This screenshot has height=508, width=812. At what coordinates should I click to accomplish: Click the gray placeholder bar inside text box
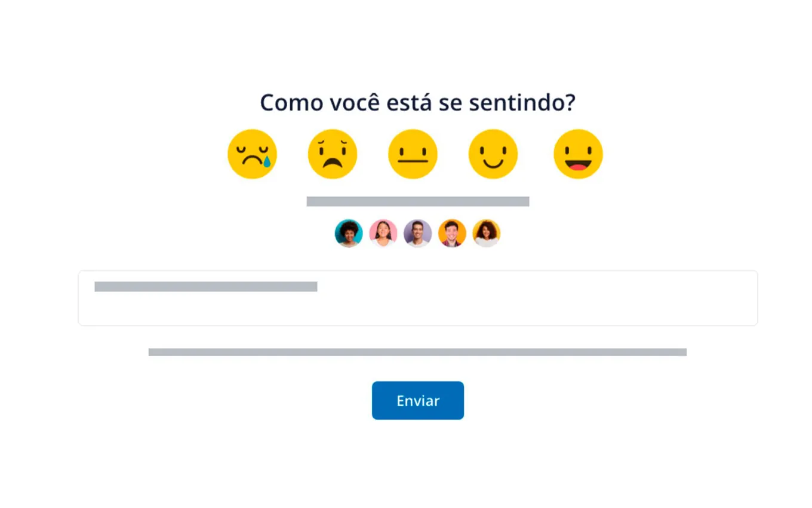click(x=205, y=287)
